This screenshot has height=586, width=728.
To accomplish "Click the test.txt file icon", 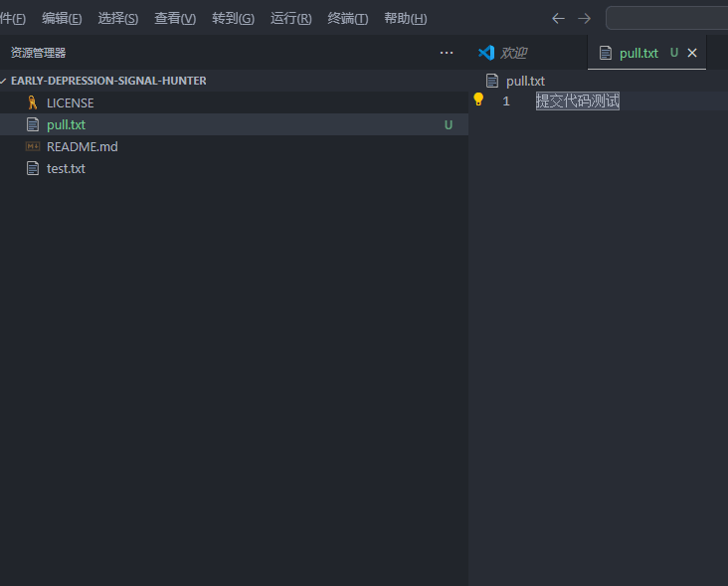I will tap(33, 168).
